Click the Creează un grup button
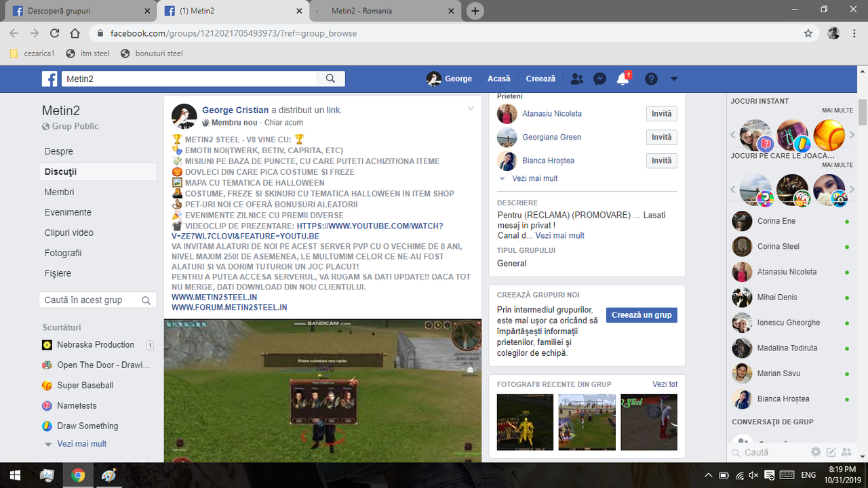 click(x=642, y=315)
